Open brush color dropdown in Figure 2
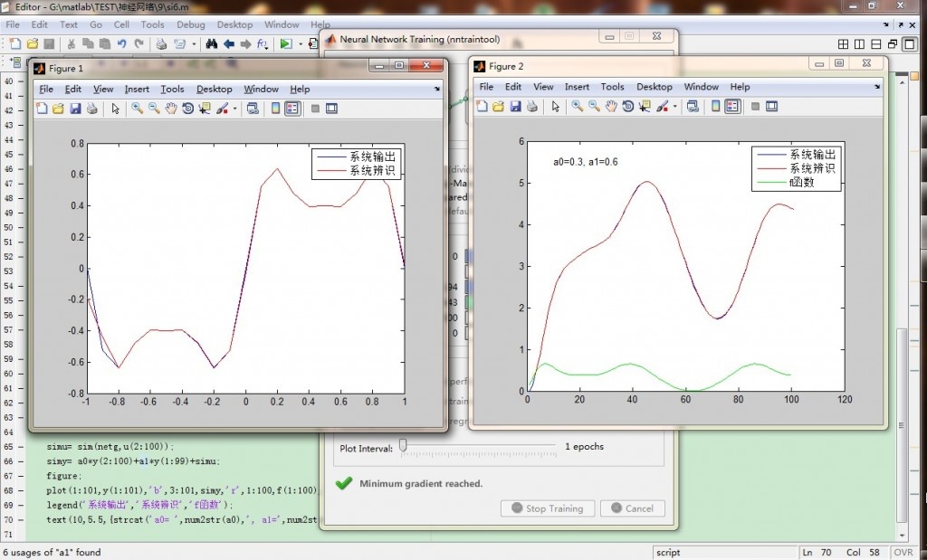 pyautogui.click(x=674, y=107)
